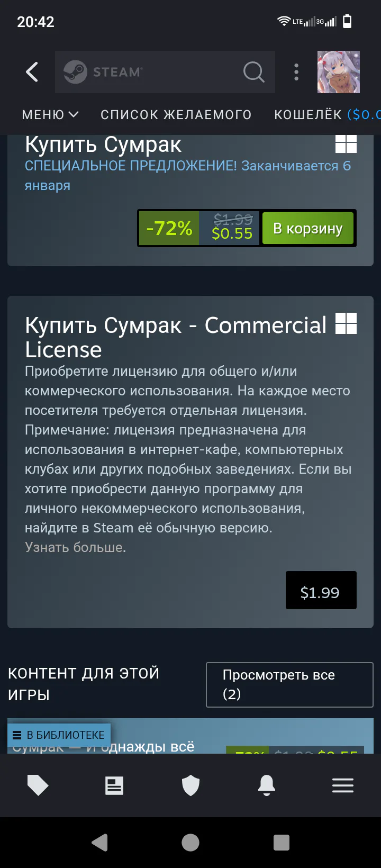Tap Просмотреть все (2) button
The height and width of the screenshot is (868, 381).
coord(289,685)
